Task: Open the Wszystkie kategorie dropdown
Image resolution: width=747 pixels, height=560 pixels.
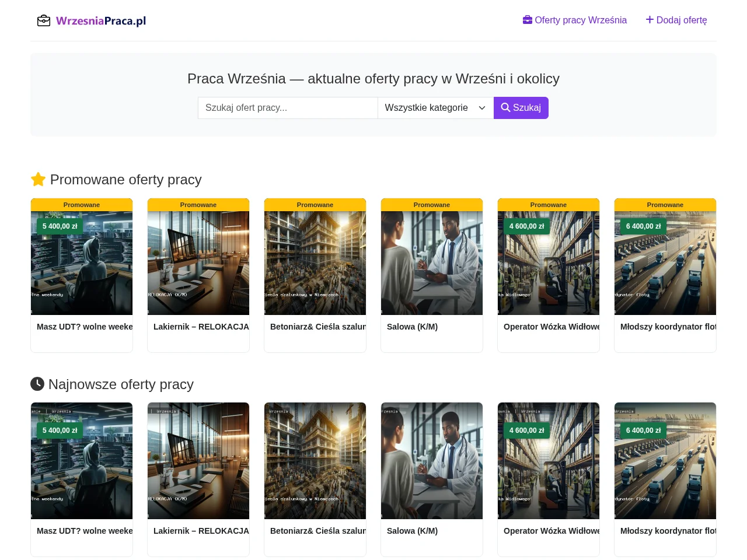Action: click(435, 108)
